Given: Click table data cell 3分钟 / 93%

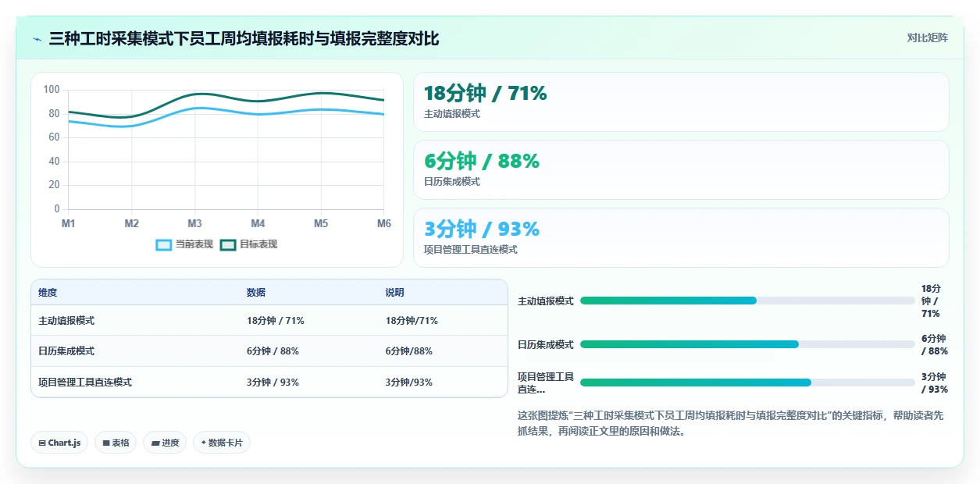Looking at the screenshot, I should click(x=273, y=383).
